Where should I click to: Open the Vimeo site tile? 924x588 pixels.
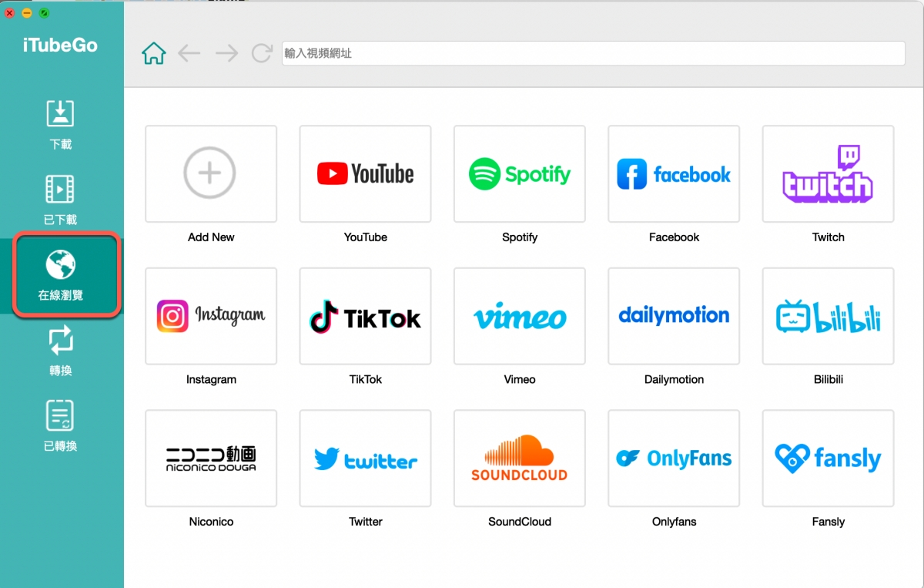520,316
